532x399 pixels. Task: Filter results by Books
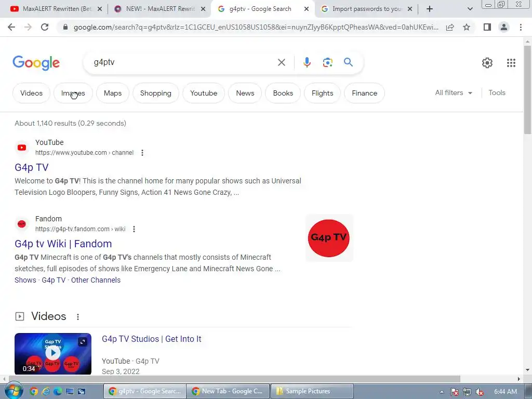283,93
